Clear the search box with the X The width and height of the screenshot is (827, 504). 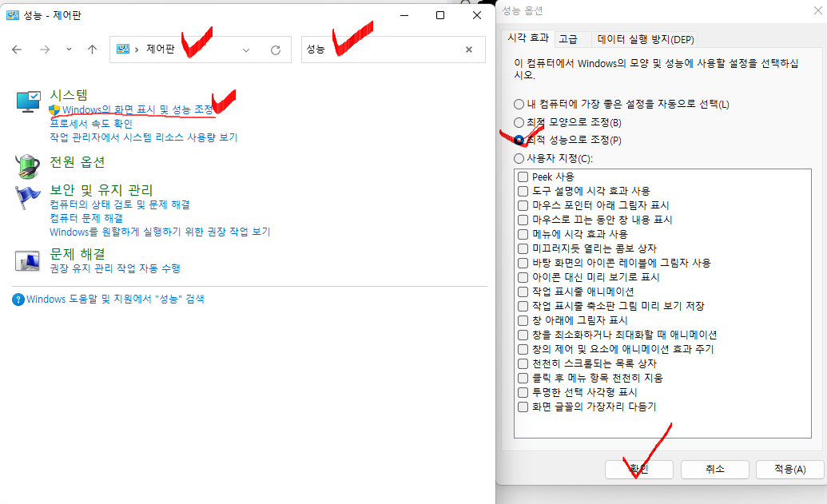click(469, 50)
